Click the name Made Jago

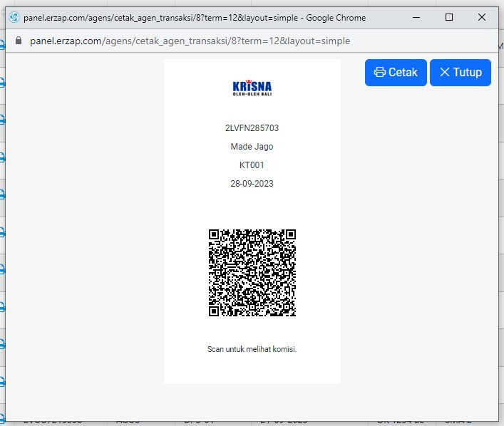[x=252, y=147]
